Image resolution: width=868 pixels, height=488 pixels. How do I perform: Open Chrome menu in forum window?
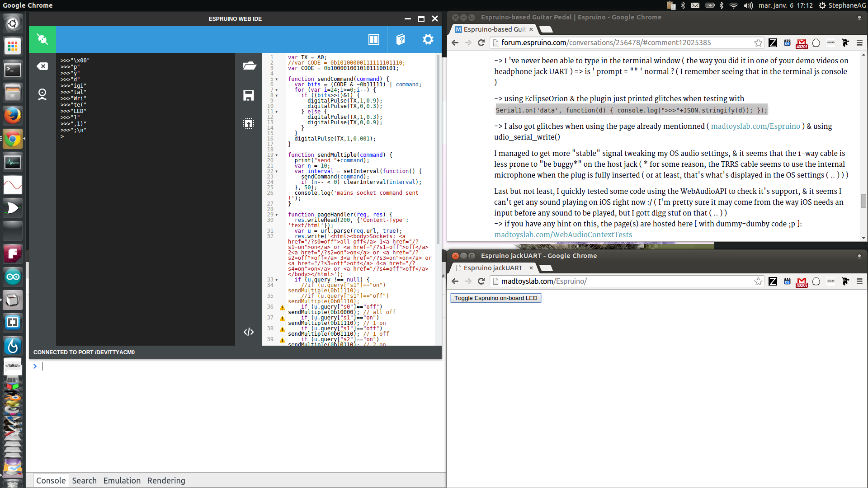[x=859, y=42]
